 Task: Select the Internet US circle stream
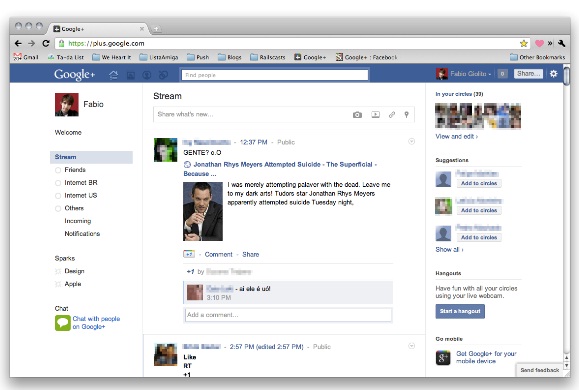pos(80,196)
